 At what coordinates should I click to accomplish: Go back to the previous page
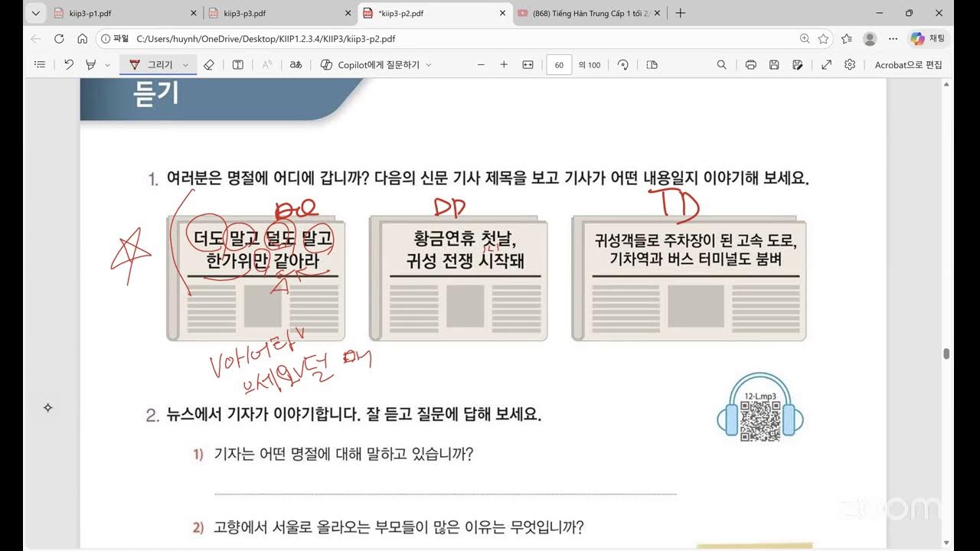[x=35, y=38]
